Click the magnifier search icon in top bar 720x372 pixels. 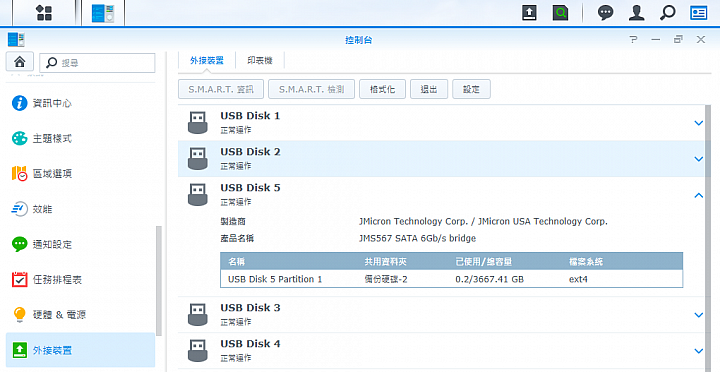click(667, 13)
